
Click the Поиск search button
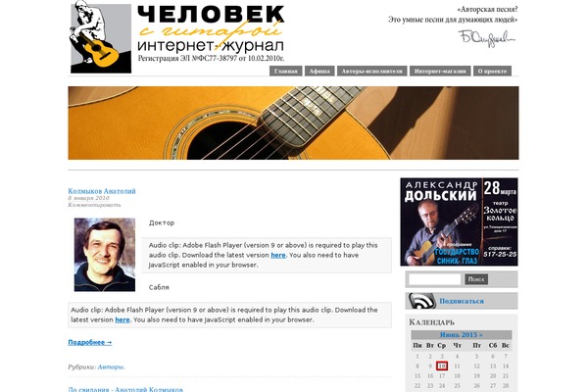click(x=476, y=279)
